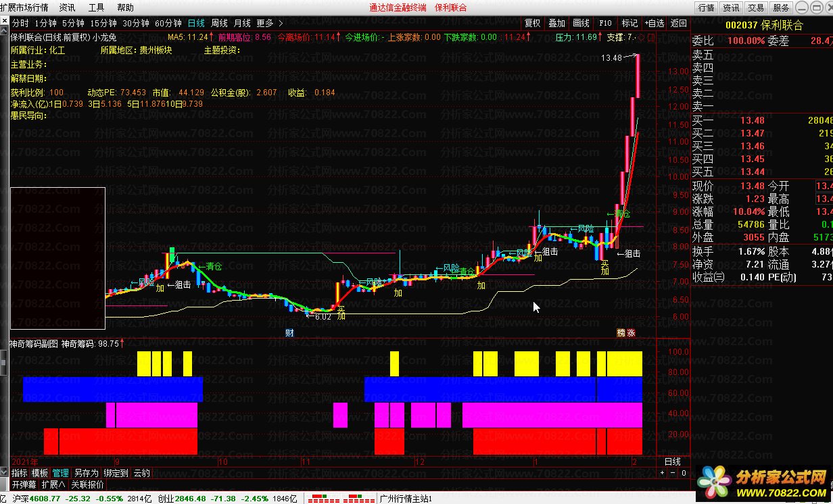This screenshot has height=504, width=833.
Task: Click the 6.02 low price label on chart
Action: click(x=323, y=316)
